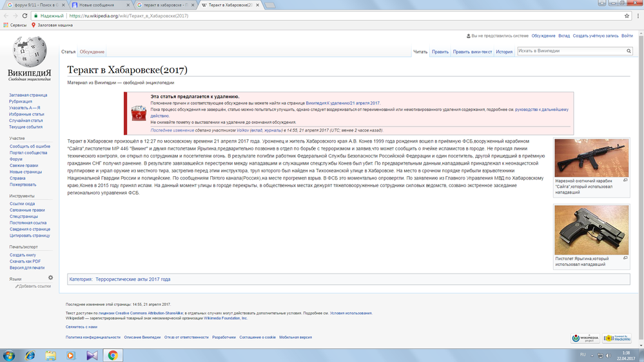
Task: Enlarge the Ярыгина pistol image icon
Action: click(625, 258)
